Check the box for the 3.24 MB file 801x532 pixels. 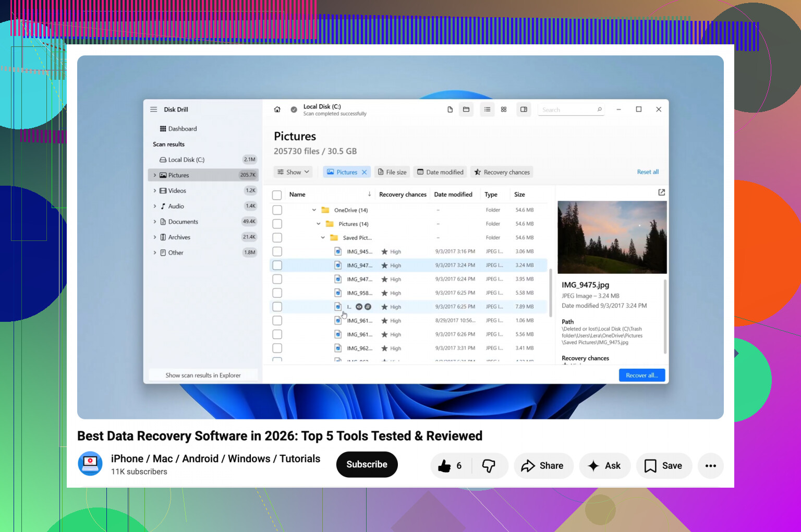(277, 265)
